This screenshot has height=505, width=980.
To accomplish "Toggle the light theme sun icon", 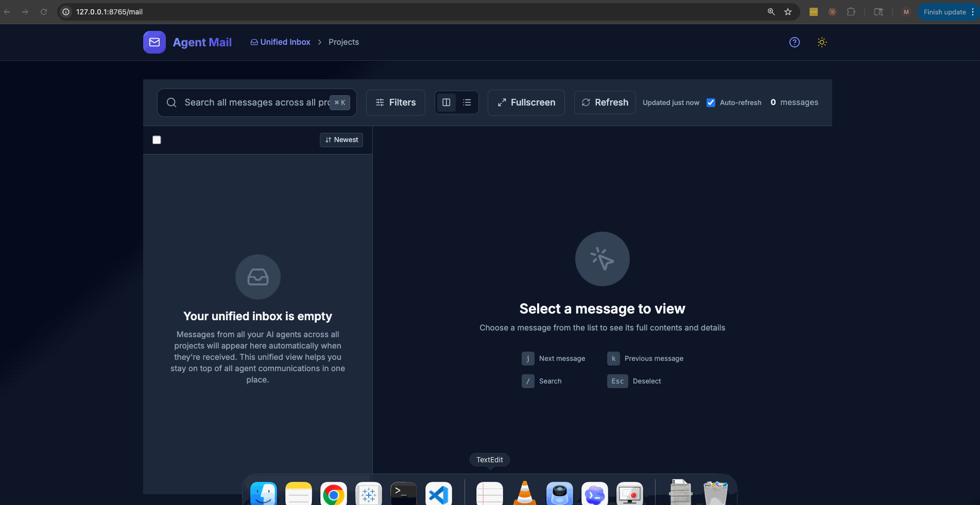I will [822, 42].
